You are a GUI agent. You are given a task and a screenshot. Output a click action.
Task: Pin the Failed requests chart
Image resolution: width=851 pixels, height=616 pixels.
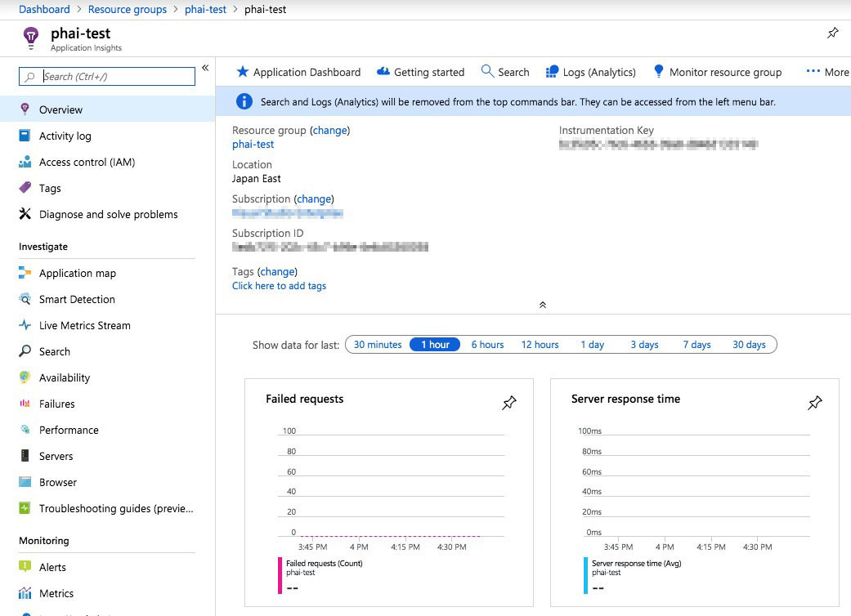coord(509,403)
